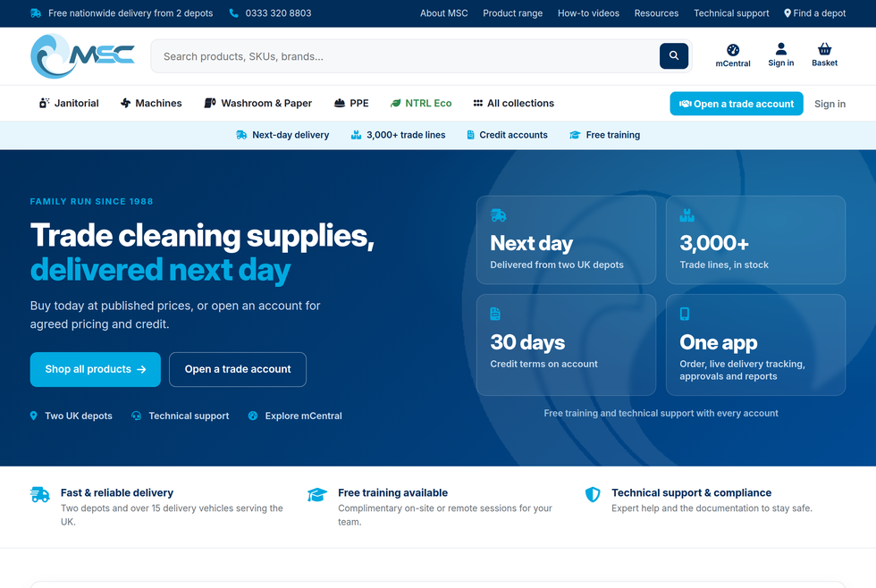Click the headset icon beside Technical support
Image resolution: width=876 pixels, height=588 pixels.
(136, 416)
